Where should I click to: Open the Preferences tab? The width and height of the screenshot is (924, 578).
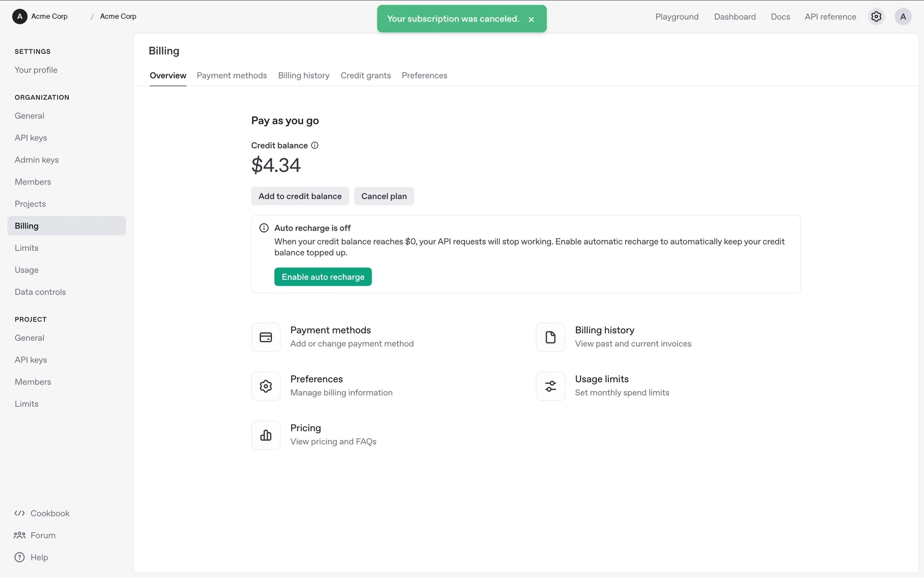tap(424, 76)
